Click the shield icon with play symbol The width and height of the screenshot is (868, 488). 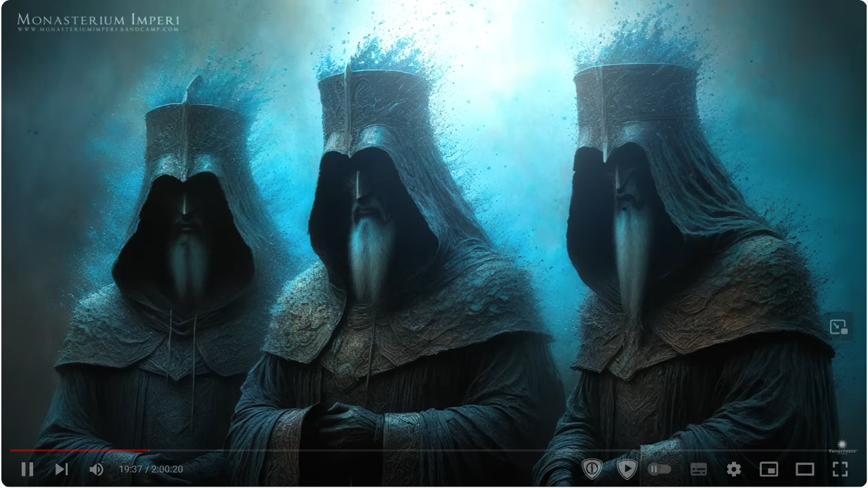[628, 469]
